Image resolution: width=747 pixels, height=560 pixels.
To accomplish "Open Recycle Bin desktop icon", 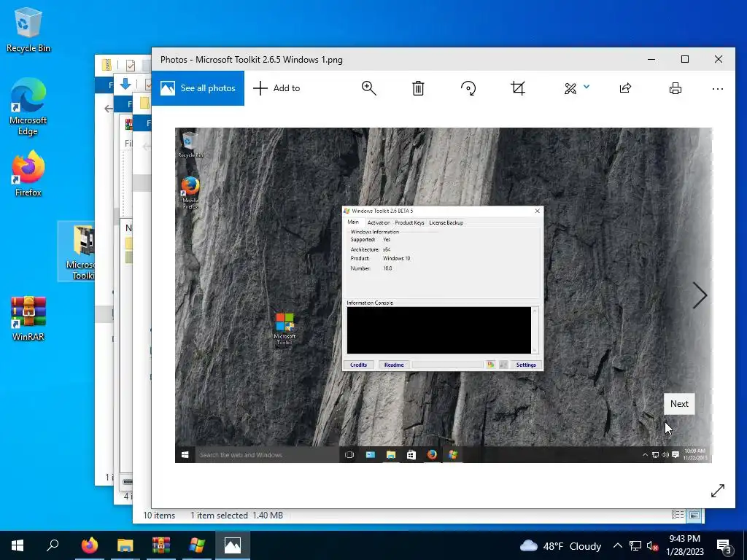I will 28,30.
